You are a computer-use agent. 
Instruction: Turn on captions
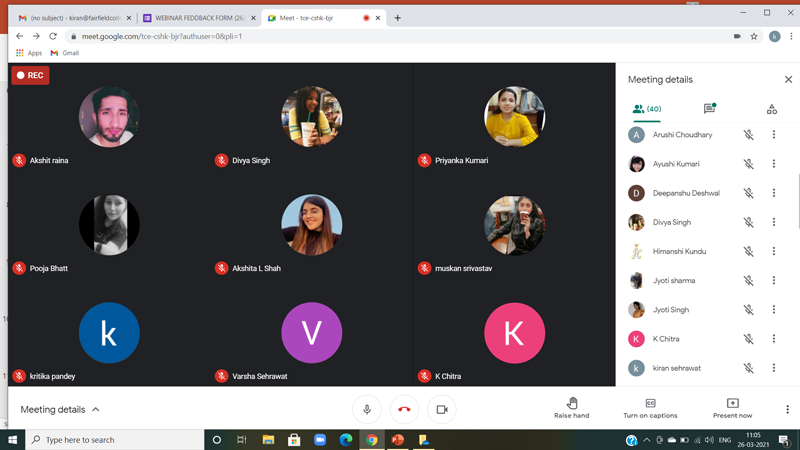click(x=650, y=408)
